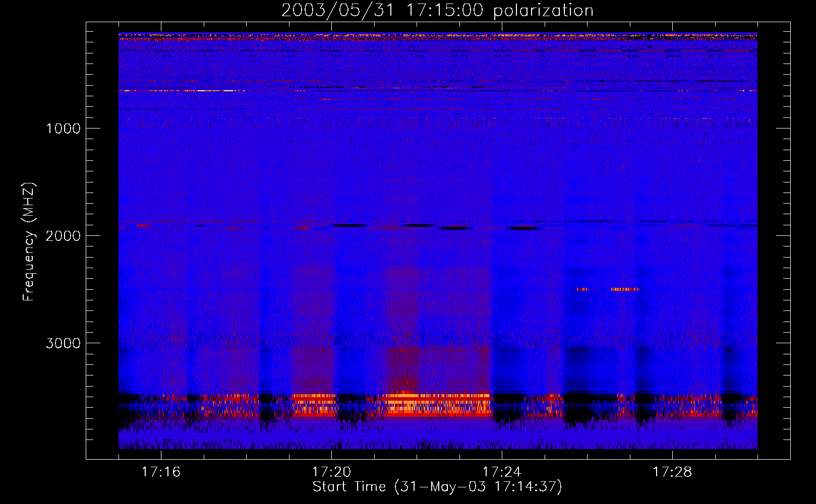Click the 17:20 time tick label
Image resolution: width=816 pixels, height=504 pixels.
(331, 472)
